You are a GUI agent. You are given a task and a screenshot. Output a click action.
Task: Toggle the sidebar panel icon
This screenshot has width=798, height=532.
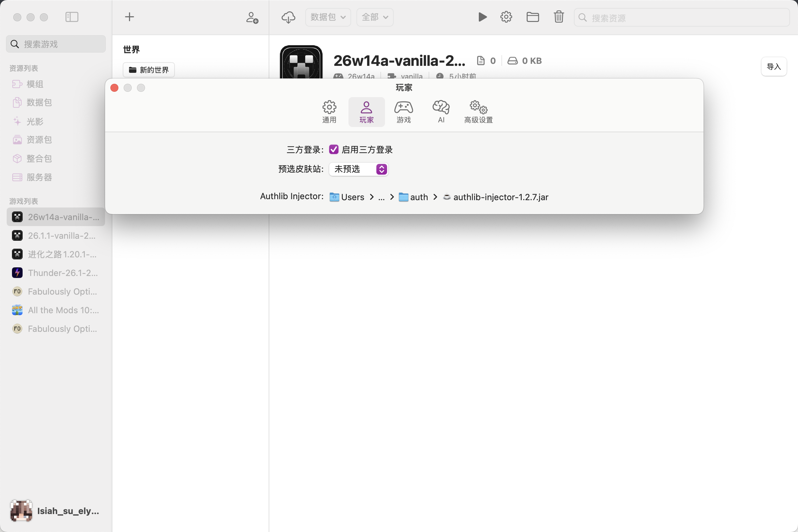click(x=71, y=17)
